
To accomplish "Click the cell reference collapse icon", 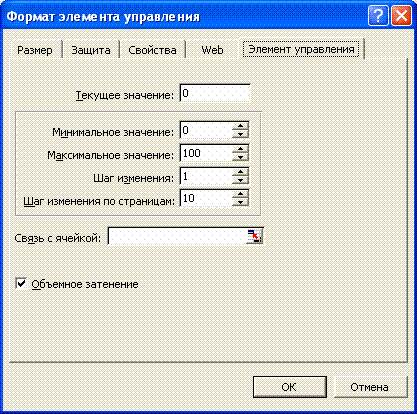I will coord(255,236).
